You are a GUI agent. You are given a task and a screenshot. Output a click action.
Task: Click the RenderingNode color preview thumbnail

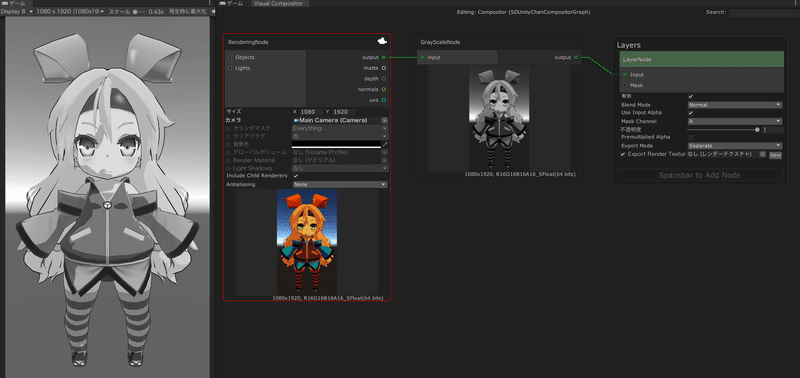point(307,242)
